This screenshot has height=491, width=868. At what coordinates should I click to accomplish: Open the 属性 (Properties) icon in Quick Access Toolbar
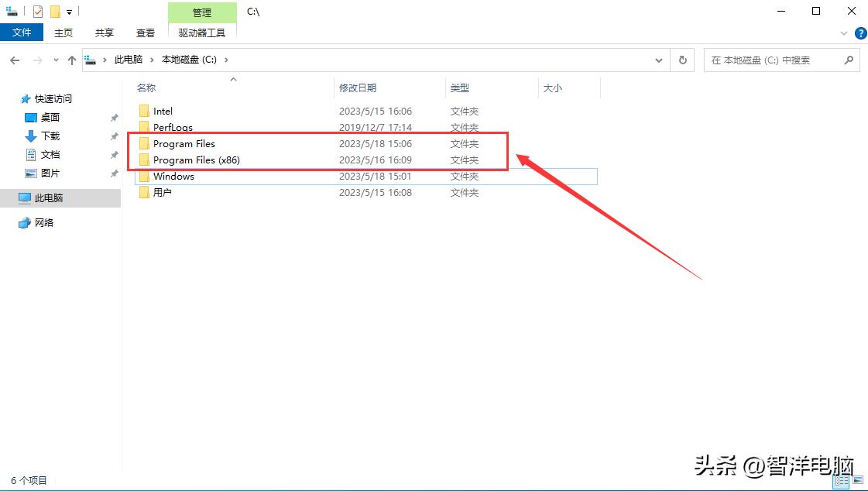click(36, 11)
